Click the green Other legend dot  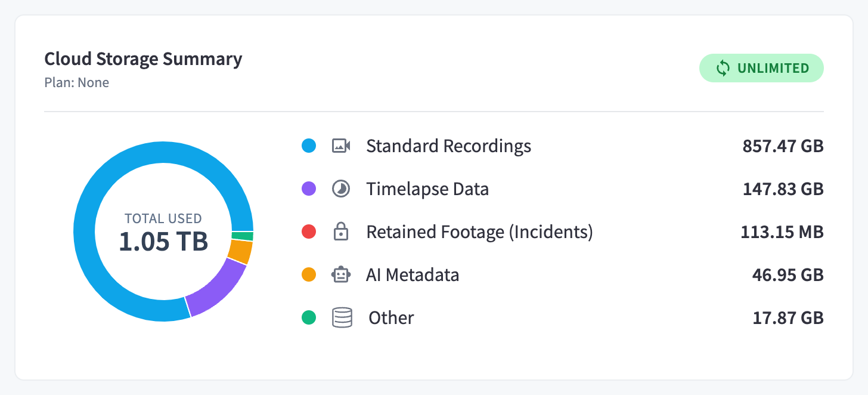click(309, 317)
